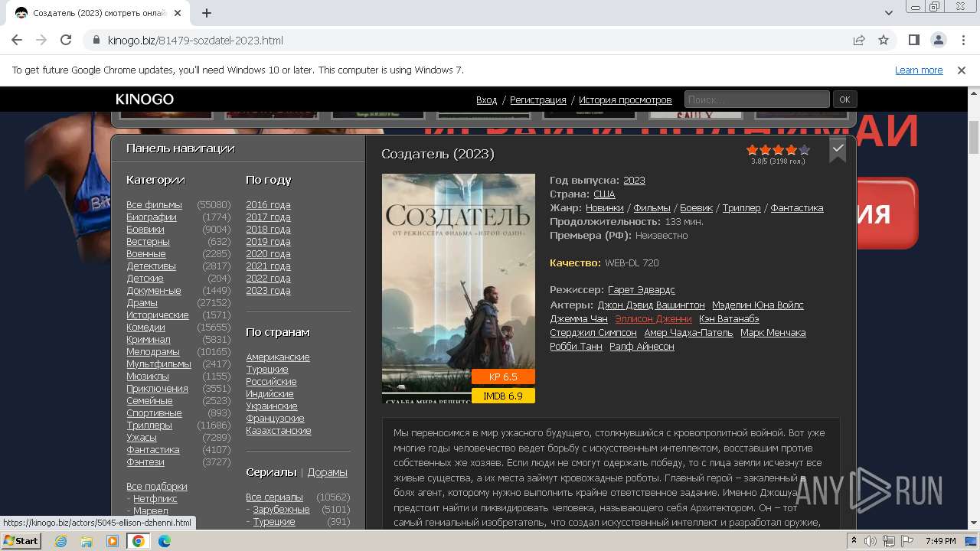Open the Chrome profile avatar icon
This screenshot has width=980, height=551.
(938, 40)
